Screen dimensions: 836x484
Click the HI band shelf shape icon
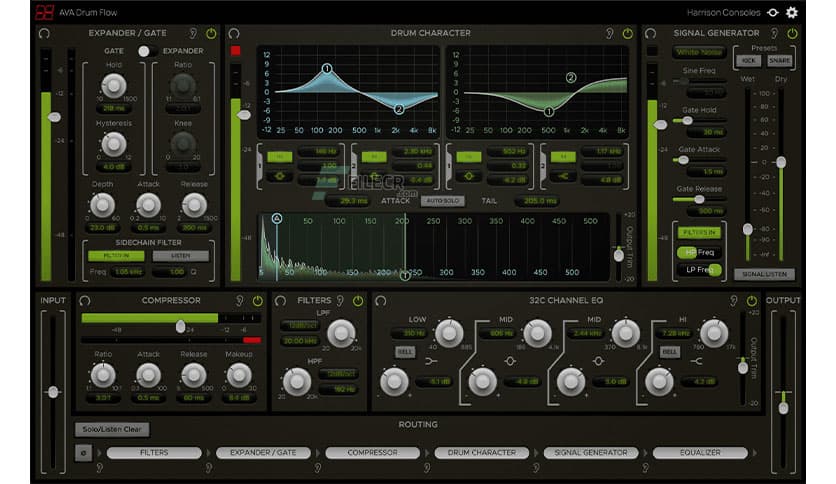696,361
